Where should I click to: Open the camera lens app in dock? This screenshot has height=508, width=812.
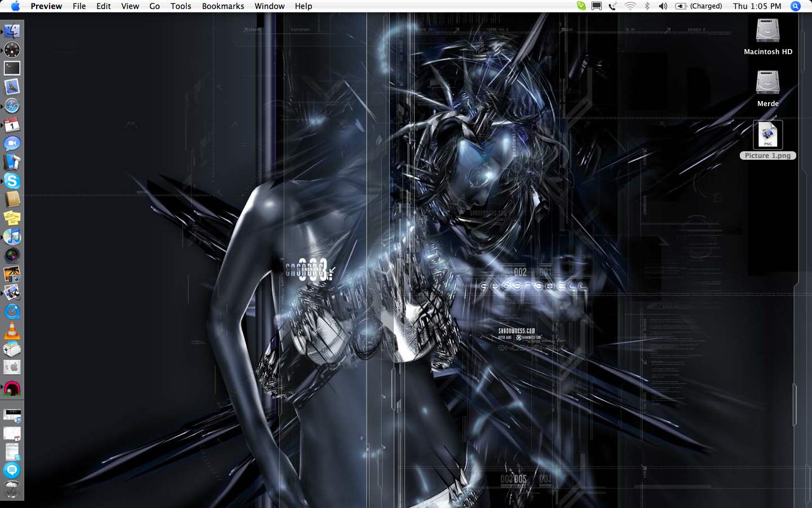pos(12,255)
